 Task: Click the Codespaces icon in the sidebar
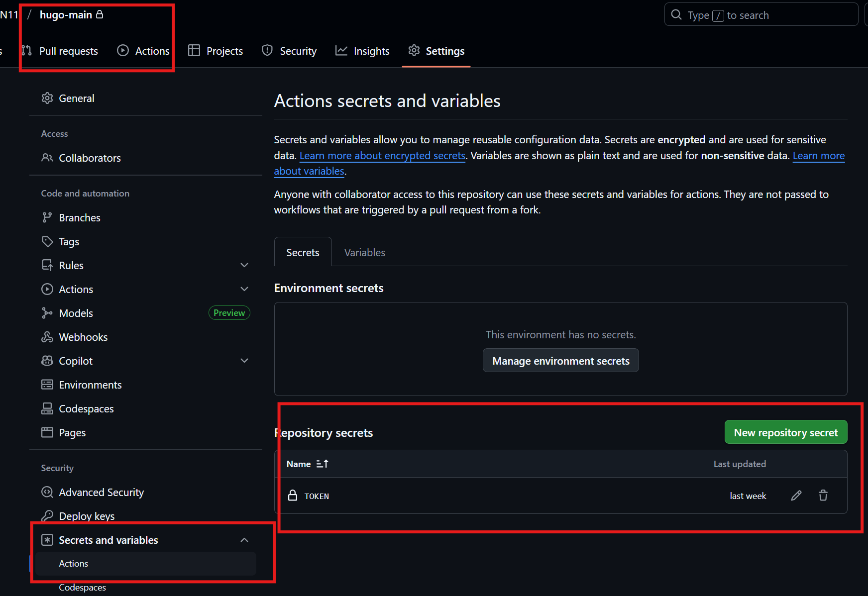point(47,409)
